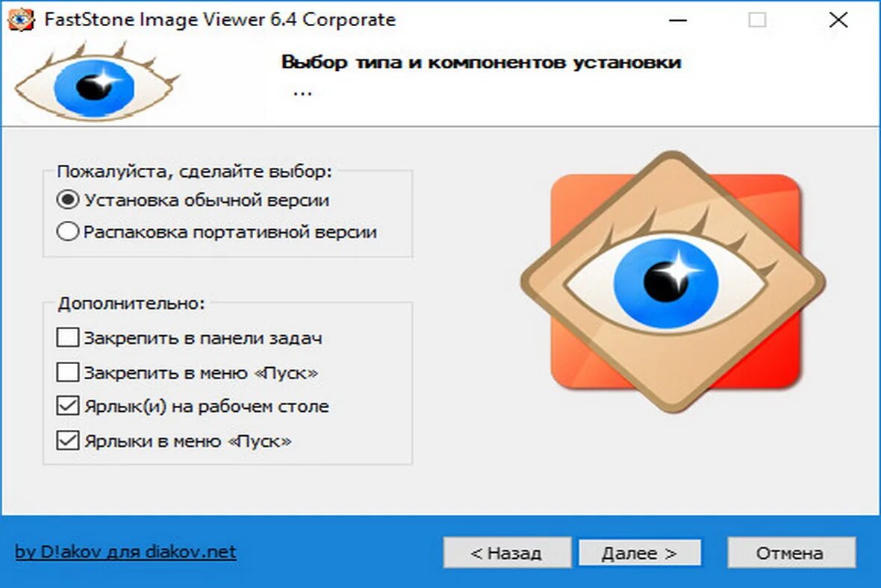This screenshot has width=881, height=588.
Task: Click the Пожалуйста, сделайте выбор group label
Action: [194, 171]
